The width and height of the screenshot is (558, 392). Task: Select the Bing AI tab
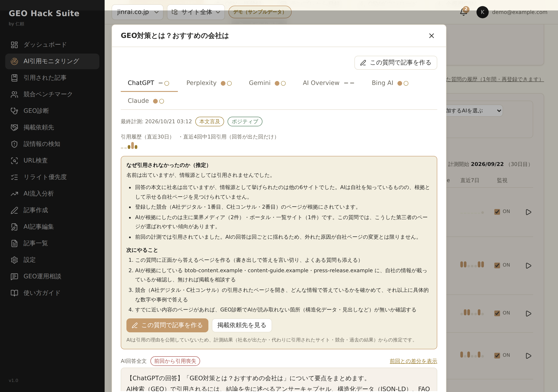[x=390, y=83]
